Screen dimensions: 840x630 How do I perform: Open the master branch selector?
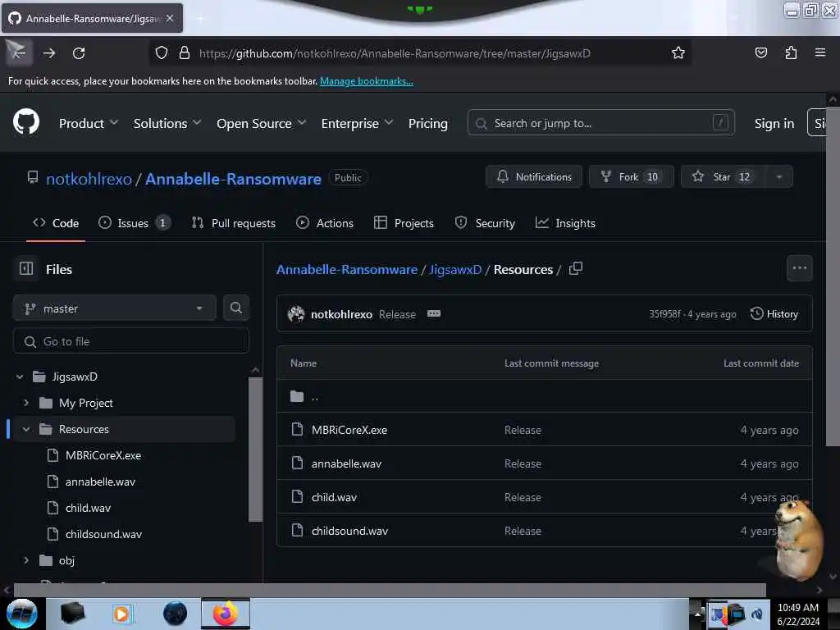114,308
